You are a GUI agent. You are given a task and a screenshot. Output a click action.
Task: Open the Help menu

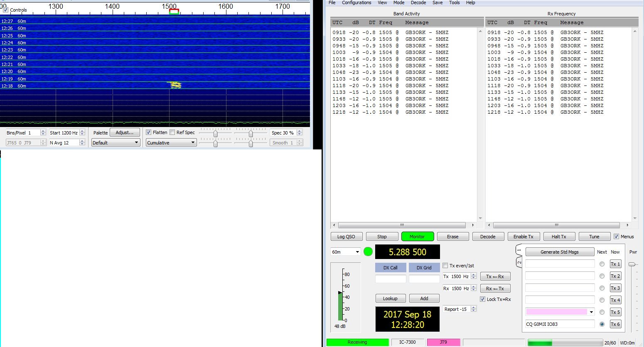(470, 2)
